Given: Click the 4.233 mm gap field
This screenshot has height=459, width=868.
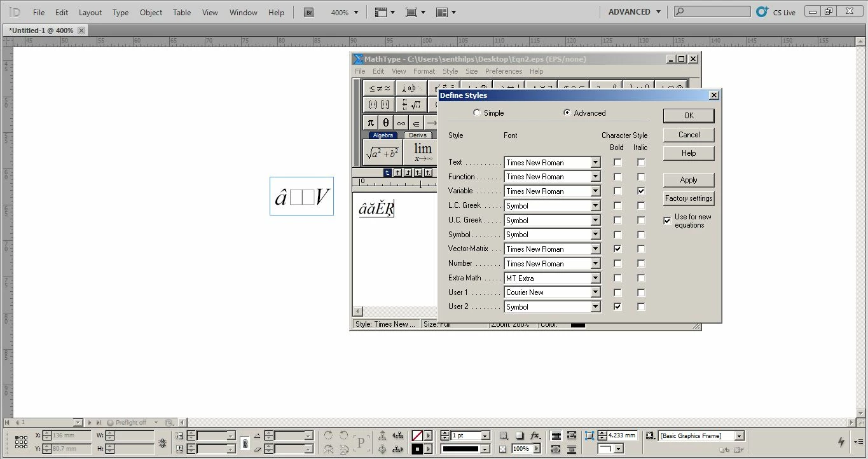Looking at the screenshot, I should point(621,436).
